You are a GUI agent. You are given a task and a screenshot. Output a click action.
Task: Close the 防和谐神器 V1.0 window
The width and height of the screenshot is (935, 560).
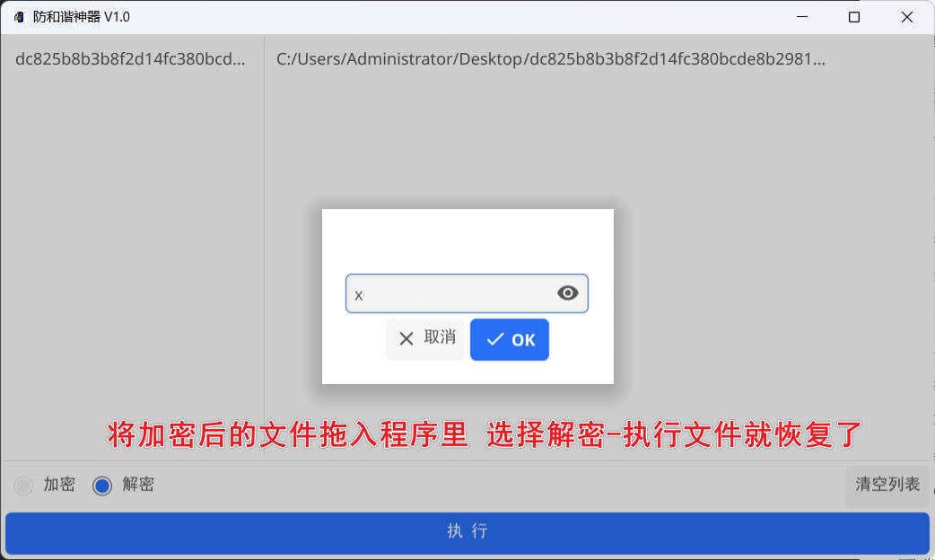click(906, 17)
